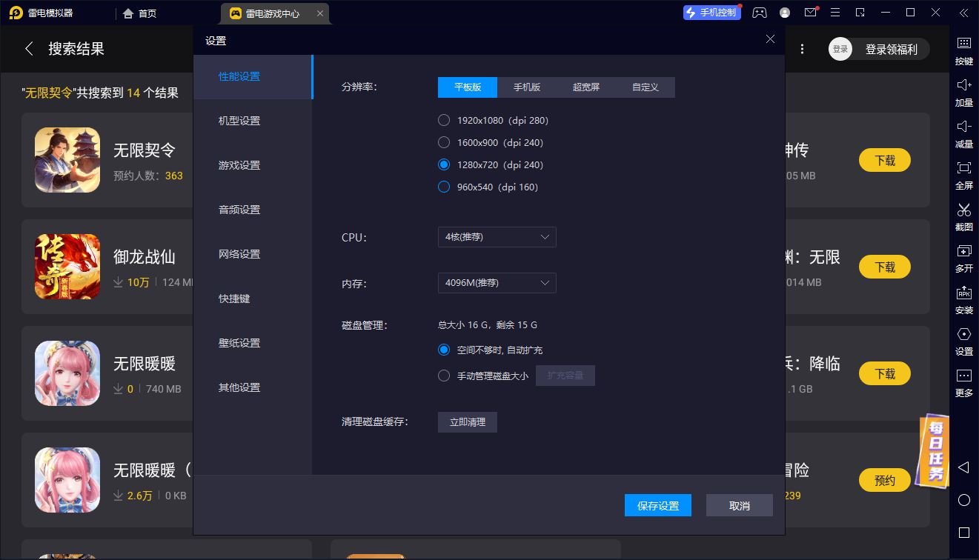Viewport: 979px width, 560px height.
Task: Open the CPU core count dropdown
Action: 497,237
